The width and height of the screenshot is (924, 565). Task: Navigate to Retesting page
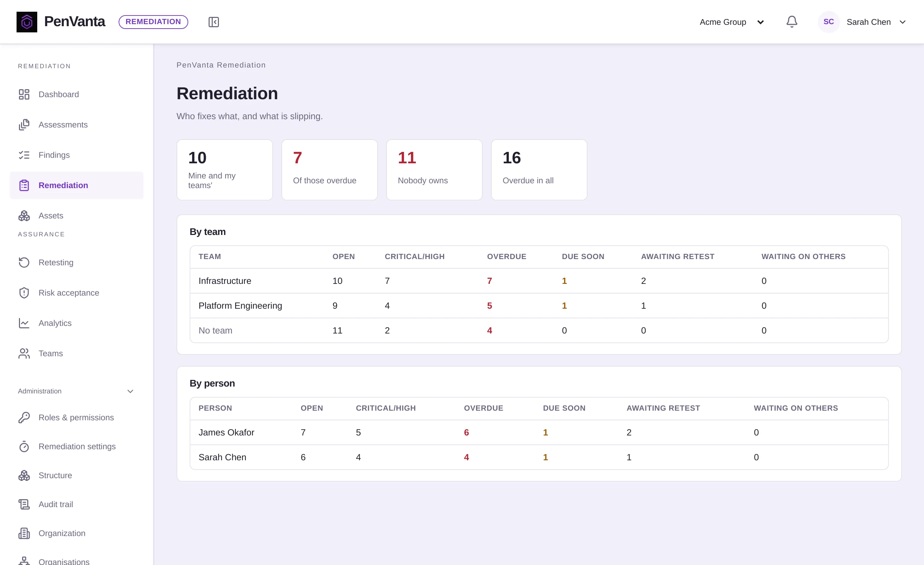pos(77,263)
